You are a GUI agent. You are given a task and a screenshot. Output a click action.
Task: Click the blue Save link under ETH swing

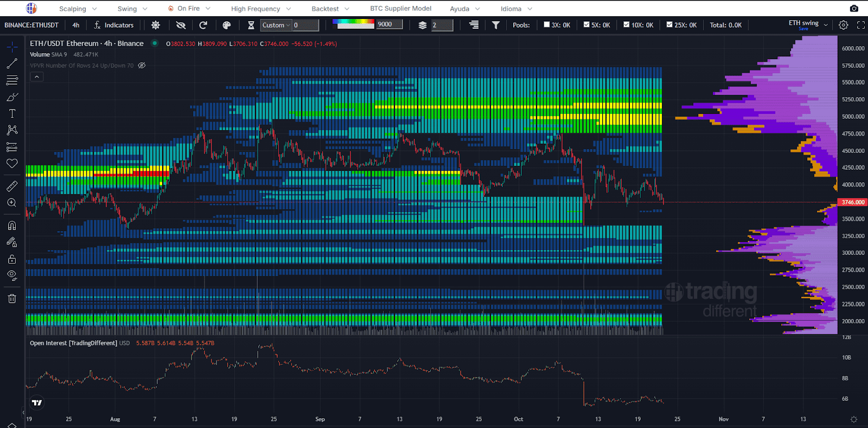click(x=803, y=29)
